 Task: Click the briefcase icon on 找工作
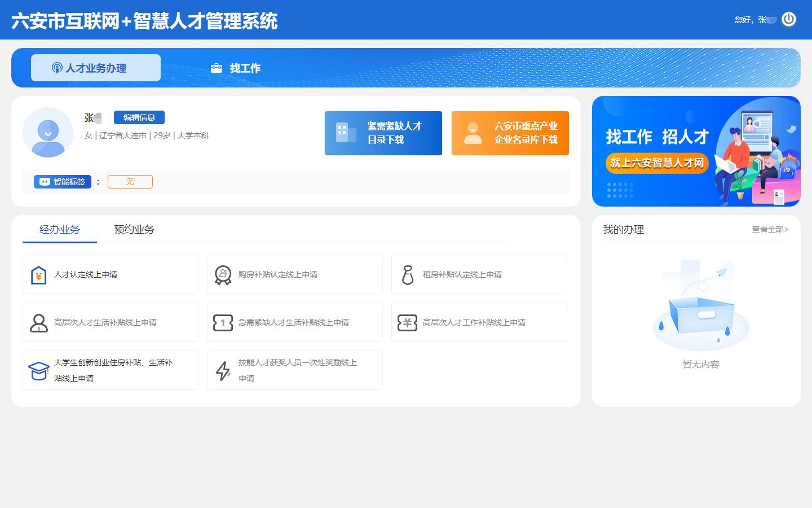pyautogui.click(x=217, y=68)
